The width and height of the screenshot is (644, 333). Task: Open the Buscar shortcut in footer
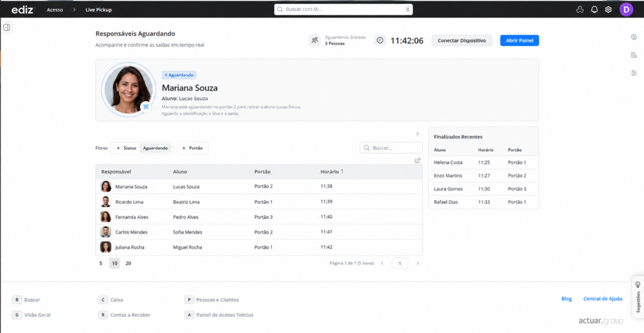26,300
